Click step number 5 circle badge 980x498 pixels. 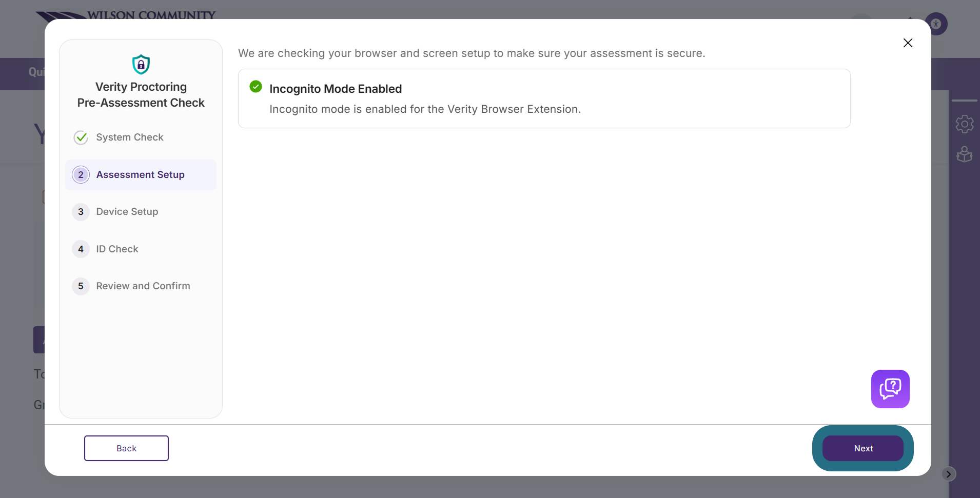coord(81,286)
